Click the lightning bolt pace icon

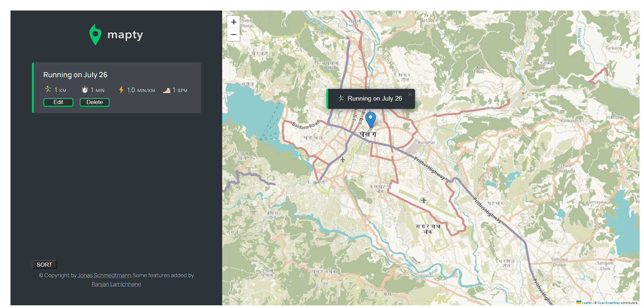coord(121,90)
